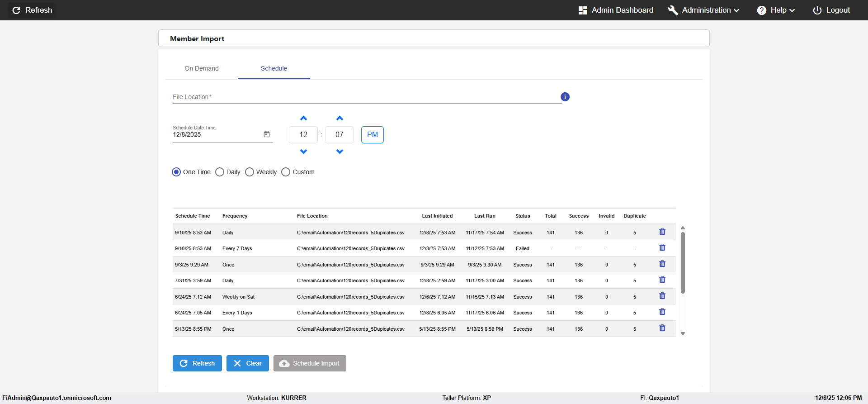
Task: Focus the File Location input field
Action: [x=366, y=97]
